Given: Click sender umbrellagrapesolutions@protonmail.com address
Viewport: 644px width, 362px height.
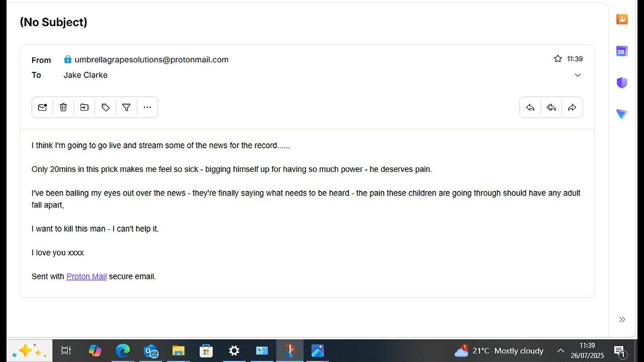Looking at the screenshot, I should (x=151, y=59).
